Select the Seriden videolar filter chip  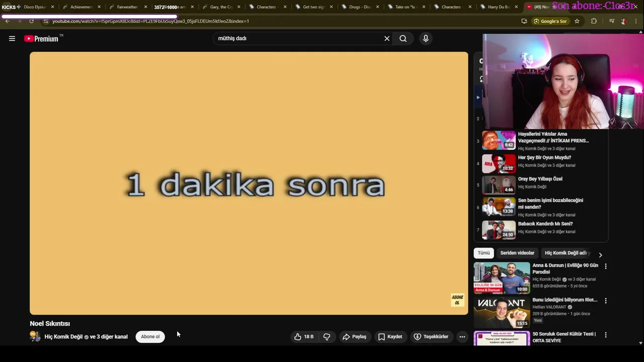point(517,253)
